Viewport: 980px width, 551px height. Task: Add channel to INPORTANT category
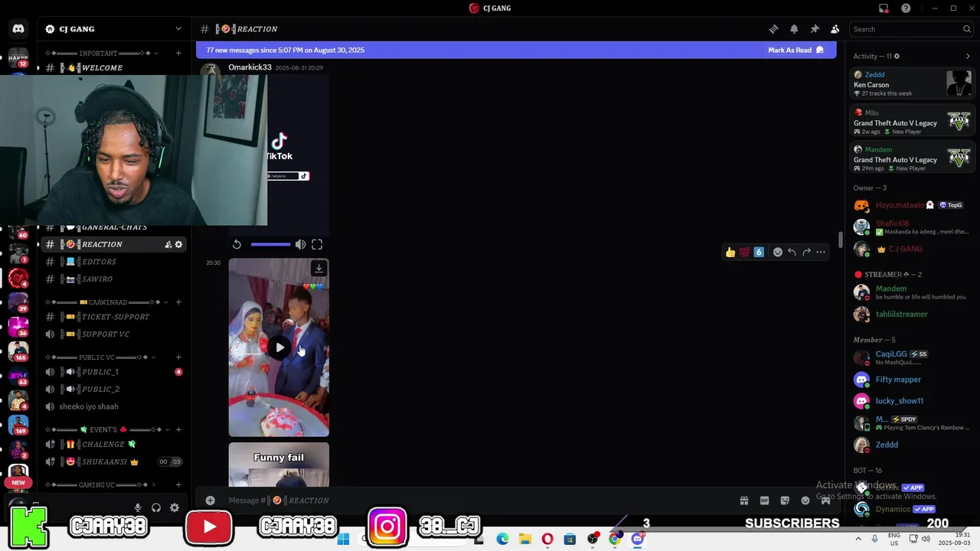(178, 53)
